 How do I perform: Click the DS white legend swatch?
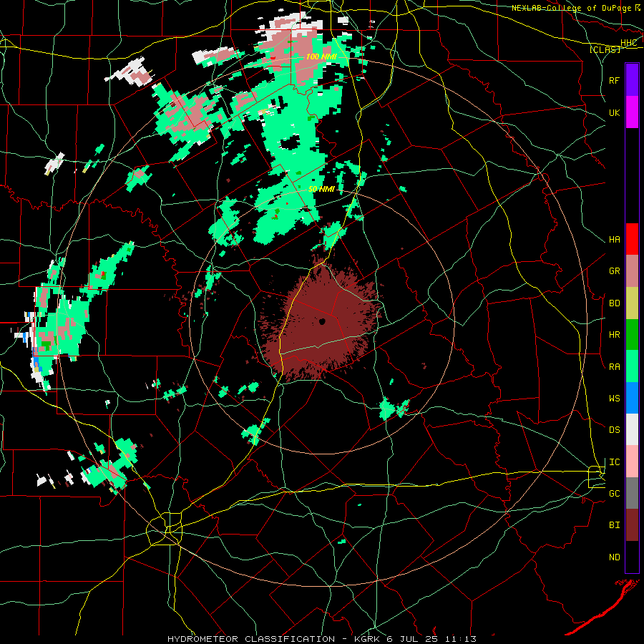coord(632,429)
